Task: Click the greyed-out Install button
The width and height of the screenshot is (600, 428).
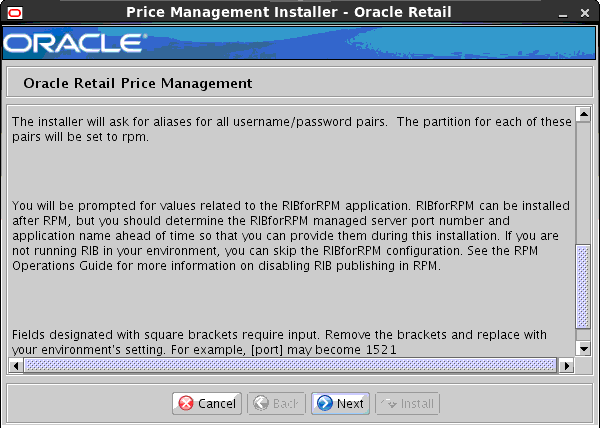Action: click(407, 403)
